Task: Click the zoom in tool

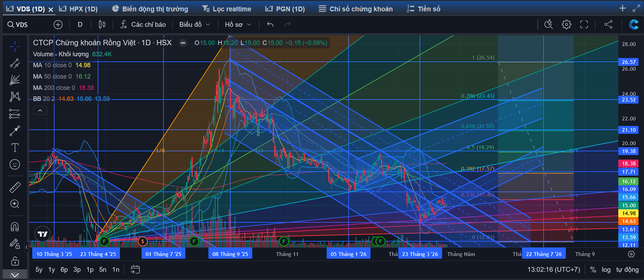Action: (15, 204)
